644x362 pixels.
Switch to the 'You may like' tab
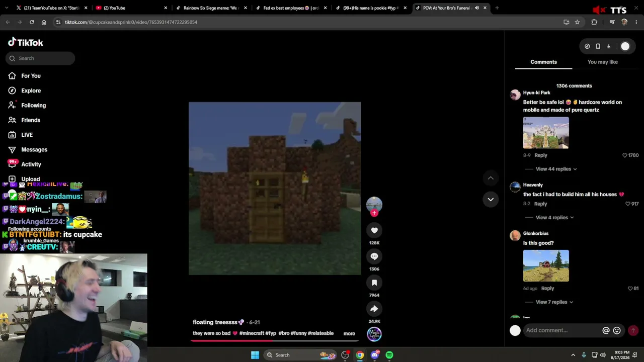pyautogui.click(x=603, y=62)
